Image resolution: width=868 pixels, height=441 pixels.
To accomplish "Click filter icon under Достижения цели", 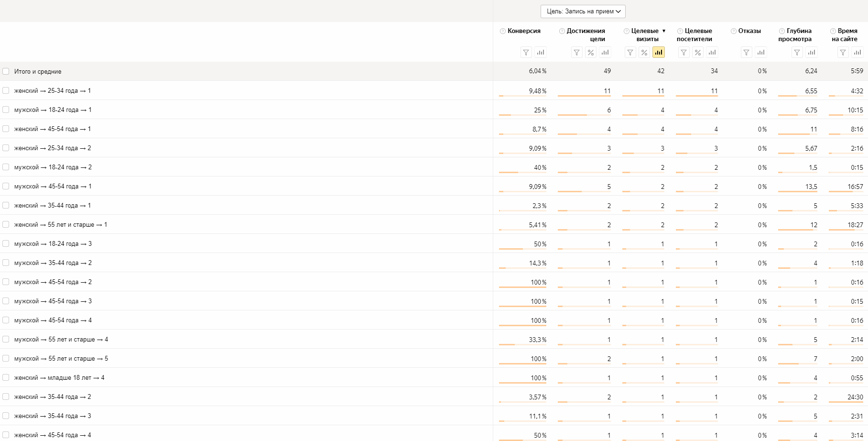I will coord(577,53).
